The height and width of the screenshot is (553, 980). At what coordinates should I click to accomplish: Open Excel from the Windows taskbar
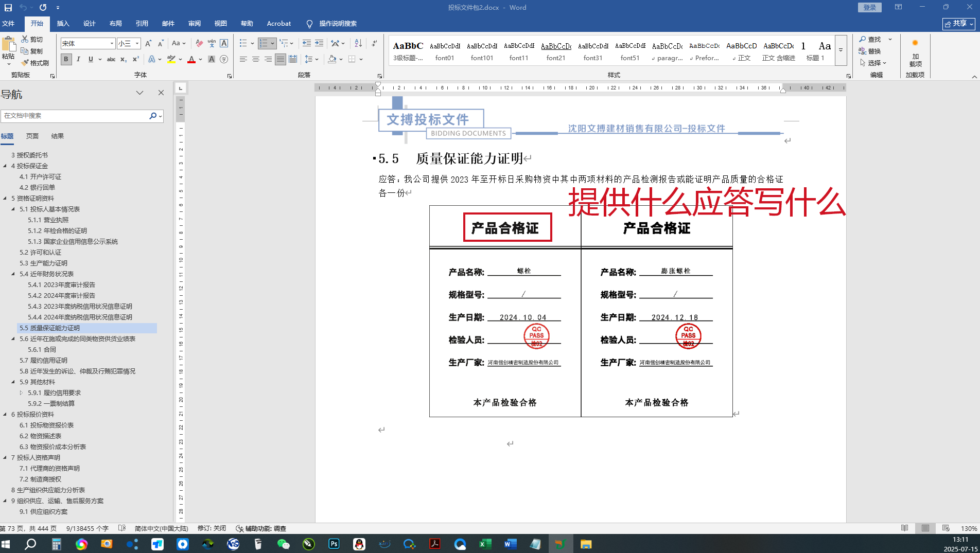(x=485, y=544)
